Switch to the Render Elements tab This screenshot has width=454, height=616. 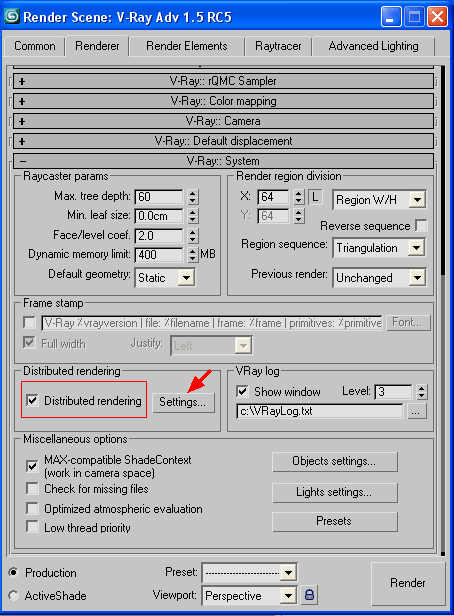187,46
